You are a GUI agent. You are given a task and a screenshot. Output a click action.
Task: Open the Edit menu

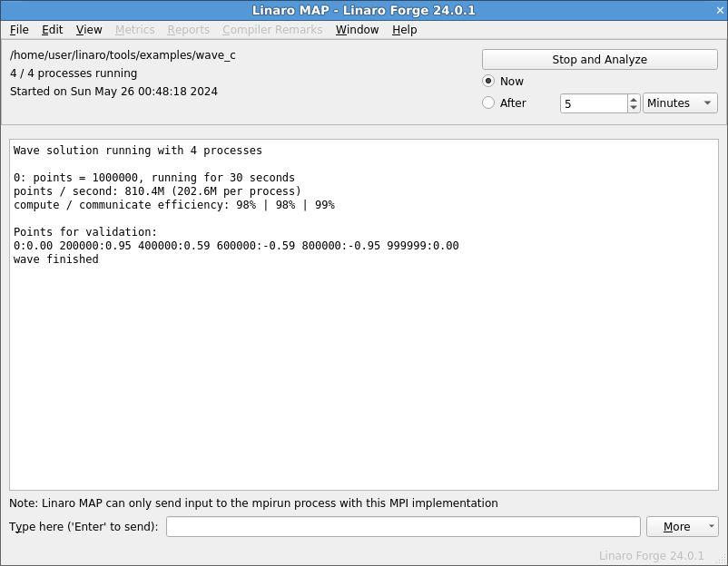(x=52, y=30)
